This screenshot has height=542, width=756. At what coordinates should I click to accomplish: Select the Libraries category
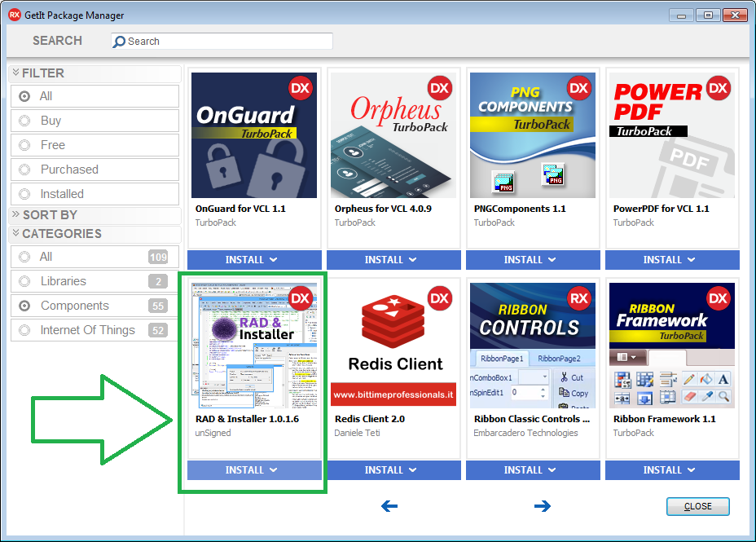point(95,281)
